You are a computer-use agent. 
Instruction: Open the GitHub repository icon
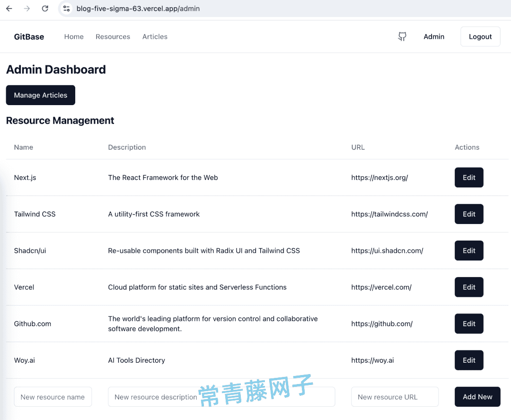pyautogui.click(x=402, y=36)
